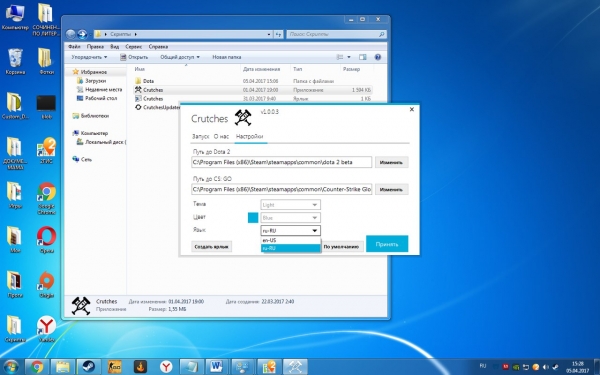
Task: Close the Crutches settings dialog
Action: click(412, 109)
